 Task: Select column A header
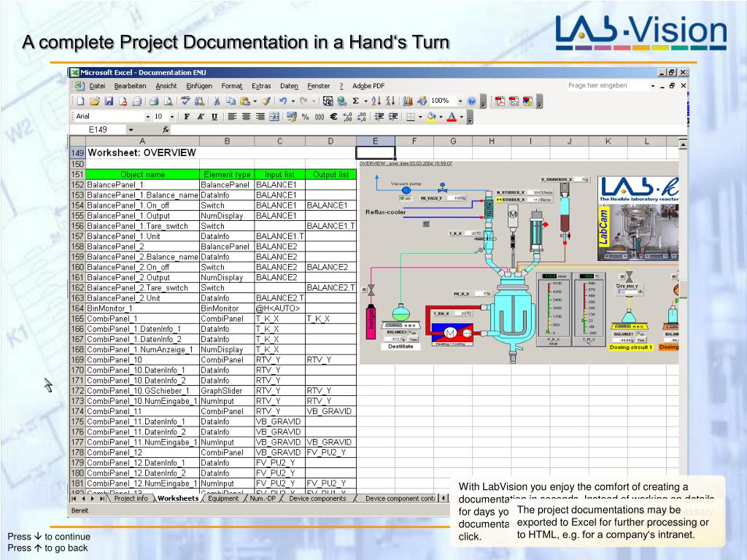(x=142, y=141)
